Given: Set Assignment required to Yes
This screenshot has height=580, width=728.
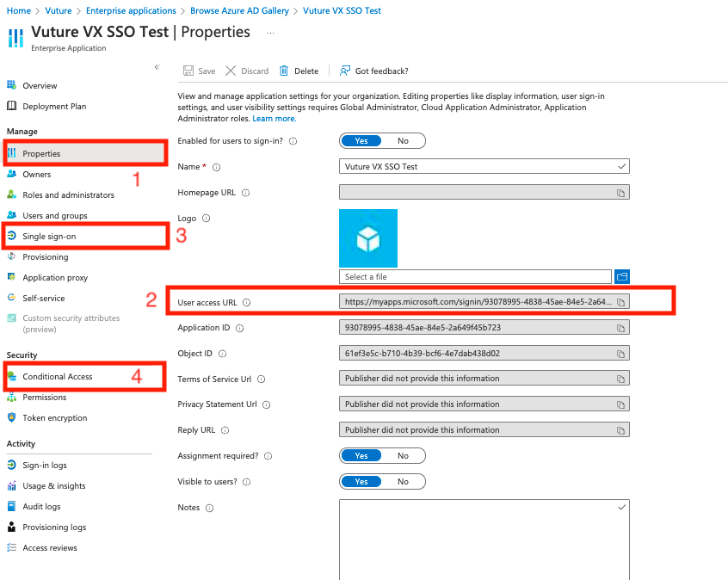Looking at the screenshot, I should 361,455.
